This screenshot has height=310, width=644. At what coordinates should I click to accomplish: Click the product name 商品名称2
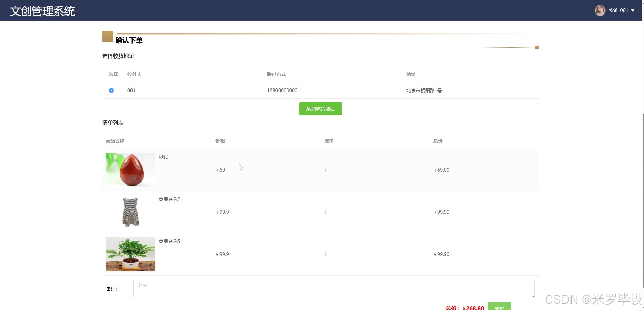click(x=170, y=199)
